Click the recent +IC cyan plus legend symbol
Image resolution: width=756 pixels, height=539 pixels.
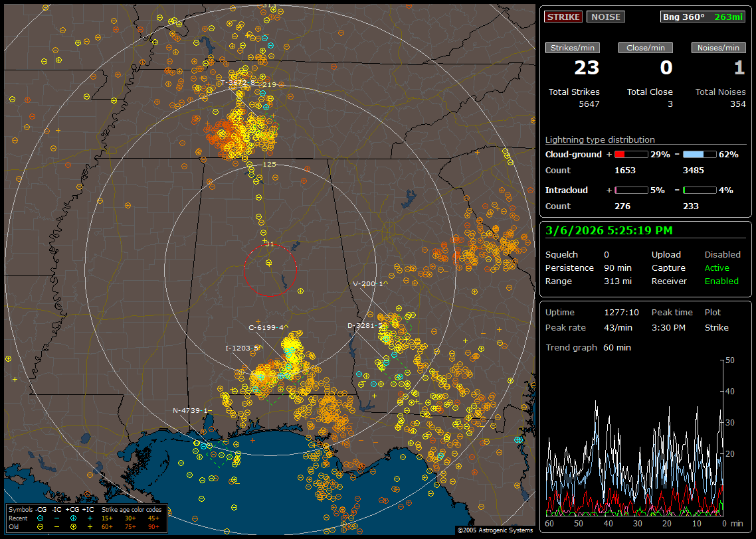point(90,518)
